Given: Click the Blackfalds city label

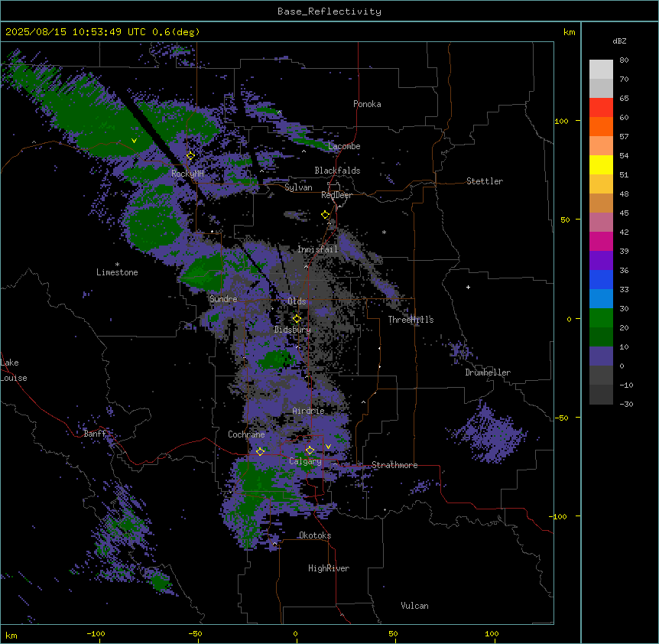Looking at the screenshot, I should click(337, 171).
